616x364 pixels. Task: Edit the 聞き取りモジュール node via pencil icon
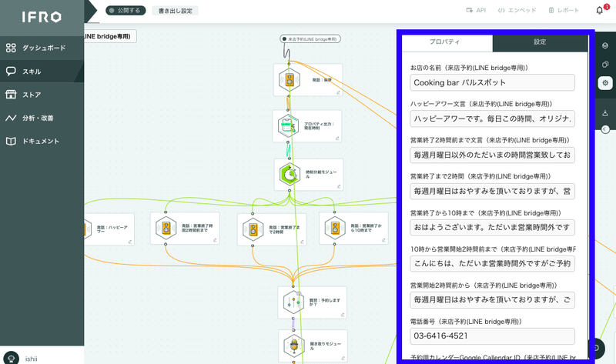(343, 358)
